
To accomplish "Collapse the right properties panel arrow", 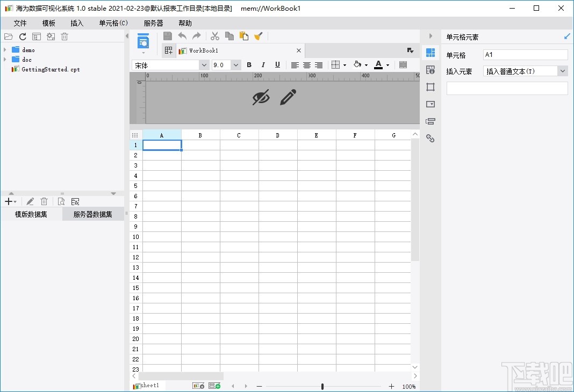I will click(x=430, y=36).
